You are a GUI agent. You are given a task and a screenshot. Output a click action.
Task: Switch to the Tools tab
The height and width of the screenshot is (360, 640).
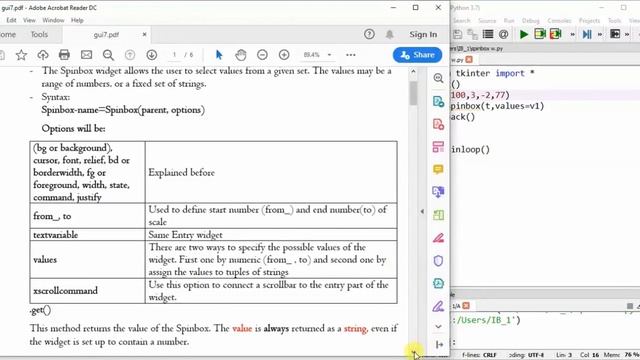(x=39, y=34)
